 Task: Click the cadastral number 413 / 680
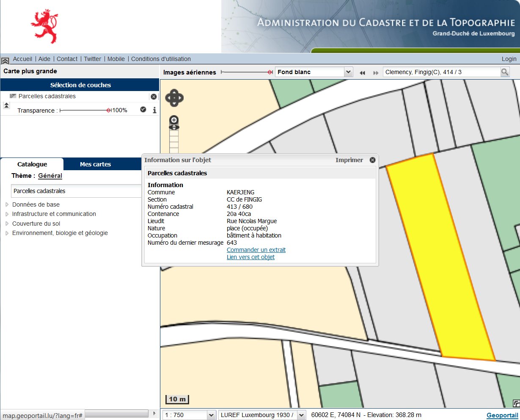click(239, 207)
